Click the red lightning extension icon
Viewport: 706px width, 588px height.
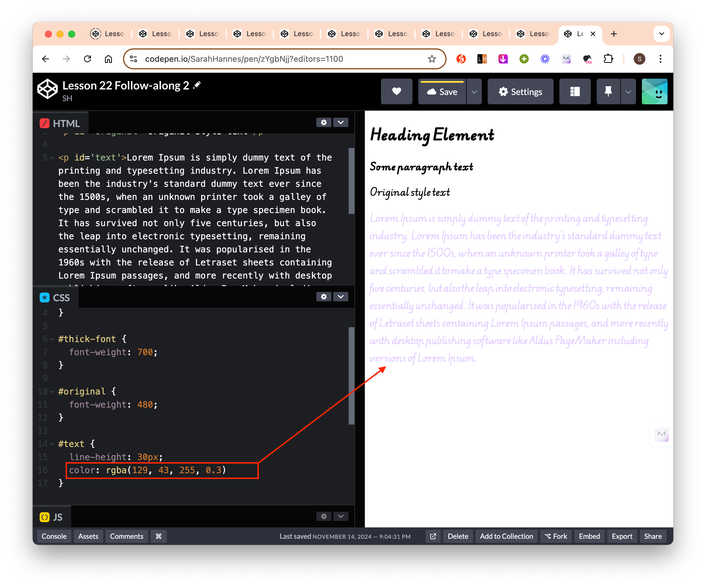coord(461,59)
